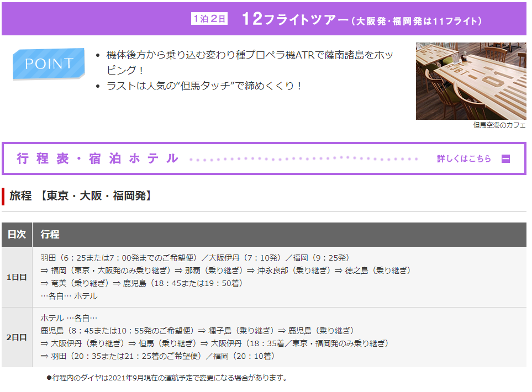The height and width of the screenshot is (392, 532).
Task: Click the 詳しくはこちら link
Action: click(463, 159)
